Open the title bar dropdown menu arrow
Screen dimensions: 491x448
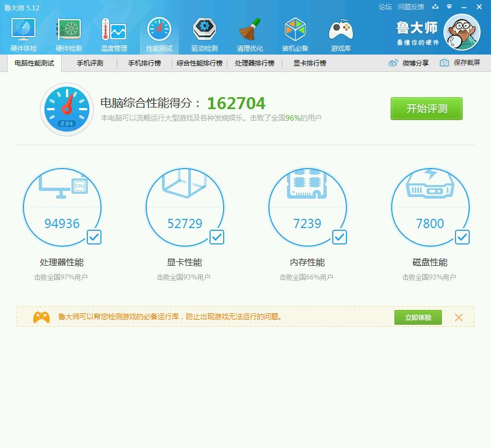(450, 7)
